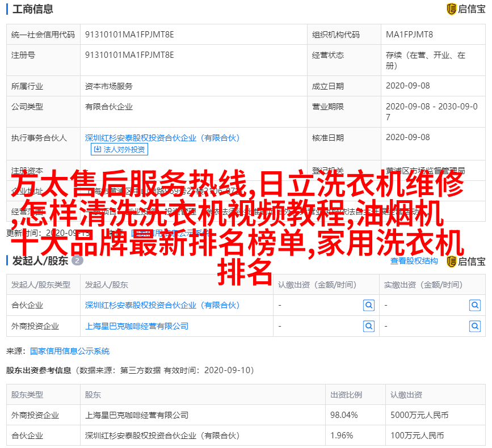Screen dimensions: 492x448
Task: Click 出资比例 column header
Action: pos(346,395)
